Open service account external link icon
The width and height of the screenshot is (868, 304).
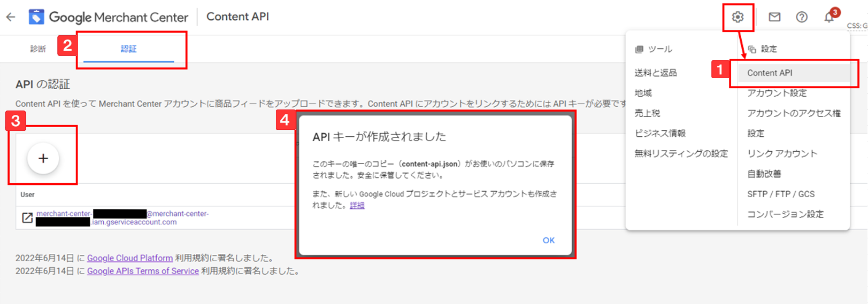[27, 218]
